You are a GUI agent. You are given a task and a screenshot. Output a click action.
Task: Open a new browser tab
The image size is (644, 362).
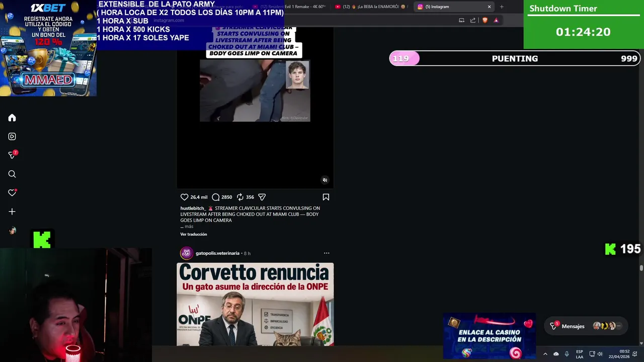[502, 7]
